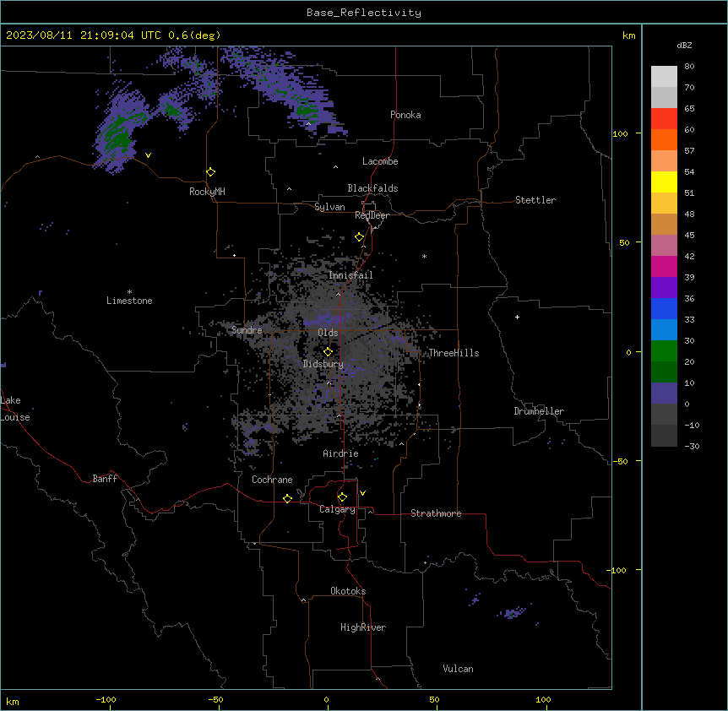This screenshot has height=711, width=728.
Task: Click the blue 36 dBZ legend swatch
Action: (x=664, y=308)
